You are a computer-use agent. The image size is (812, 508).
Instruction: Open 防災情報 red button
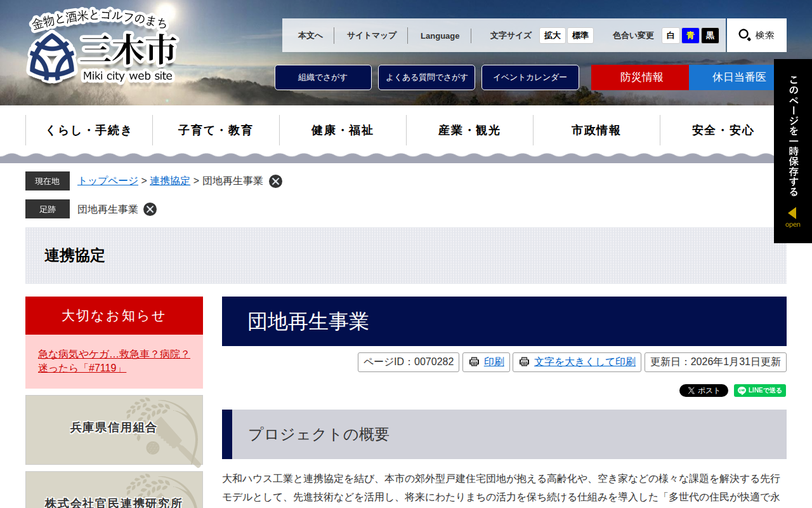click(640, 77)
